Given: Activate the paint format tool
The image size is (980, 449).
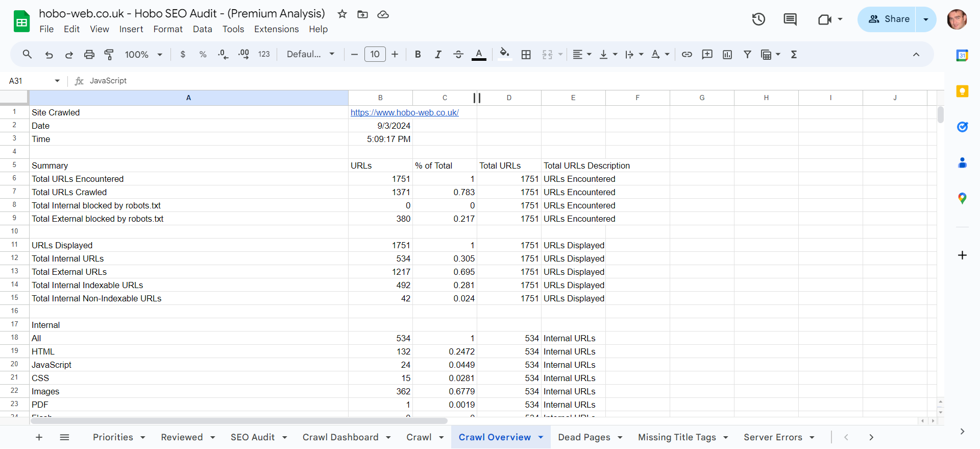Looking at the screenshot, I should pos(109,54).
